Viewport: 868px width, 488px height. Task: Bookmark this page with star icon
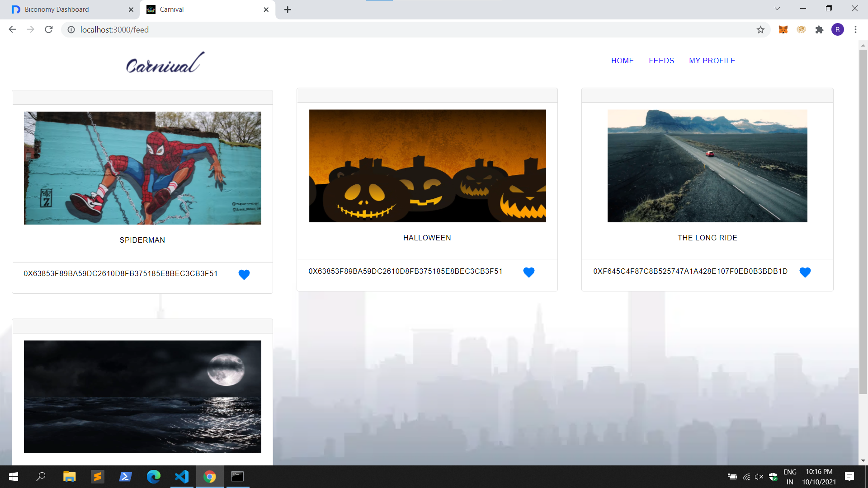[760, 30]
